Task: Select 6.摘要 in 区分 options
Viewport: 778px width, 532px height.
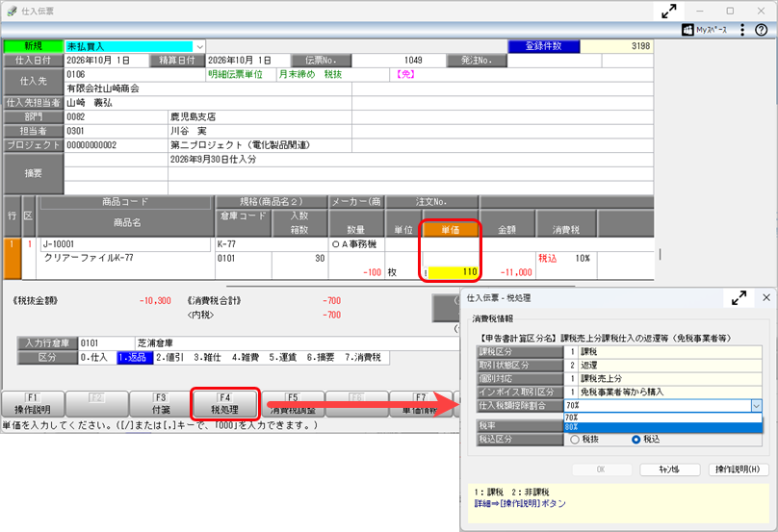Action: 321,358
